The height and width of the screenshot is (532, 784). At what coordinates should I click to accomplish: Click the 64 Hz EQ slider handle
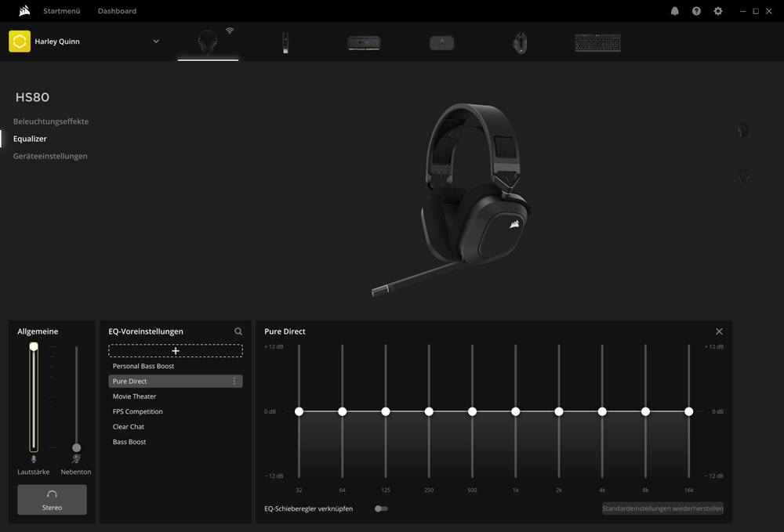click(x=343, y=411)
